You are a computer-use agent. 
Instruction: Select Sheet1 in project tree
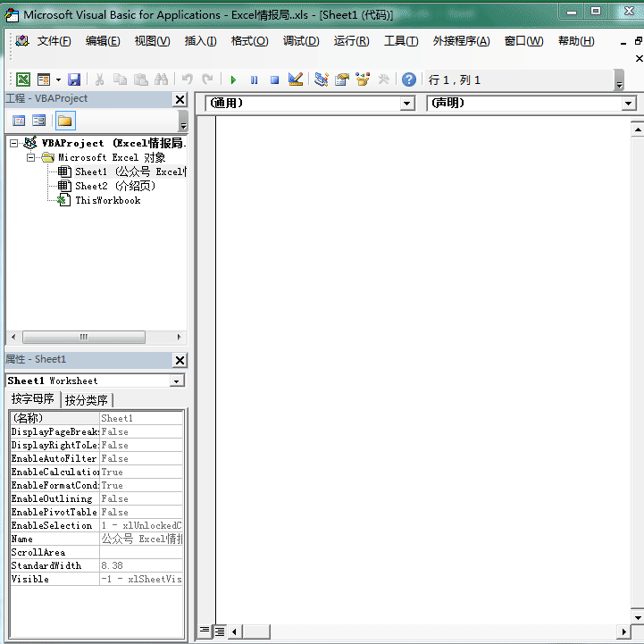130,171
